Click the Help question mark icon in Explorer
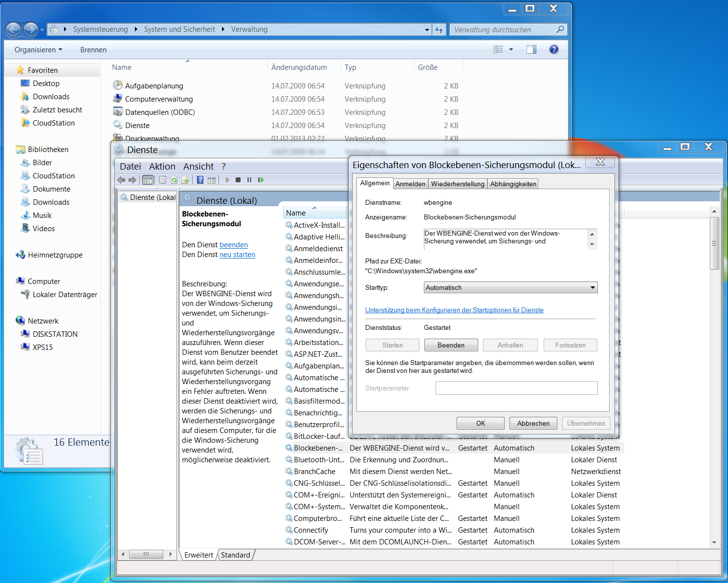 553,49
